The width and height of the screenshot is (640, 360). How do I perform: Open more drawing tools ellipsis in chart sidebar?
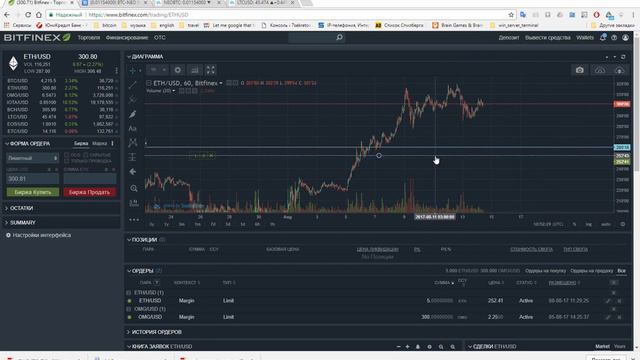(x=133, y=220)
